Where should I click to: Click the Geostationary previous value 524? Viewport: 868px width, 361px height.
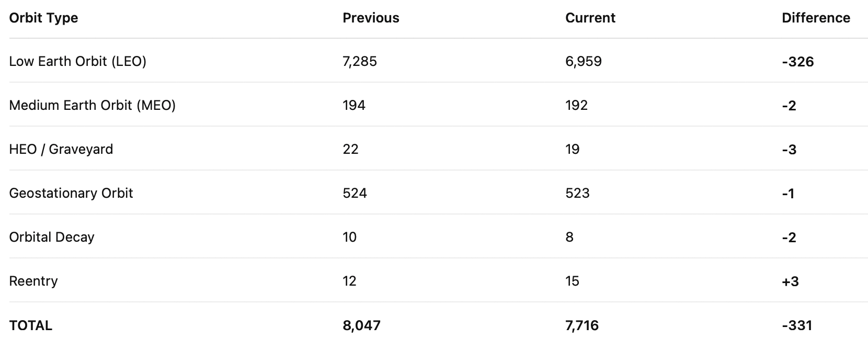[355, 193]
